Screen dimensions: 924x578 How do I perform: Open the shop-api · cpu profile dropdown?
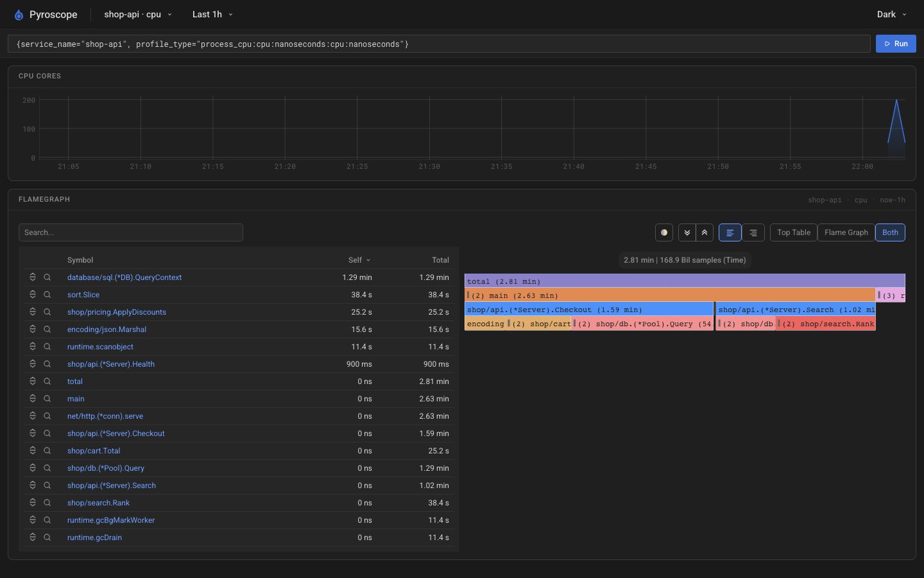[138, 14]
